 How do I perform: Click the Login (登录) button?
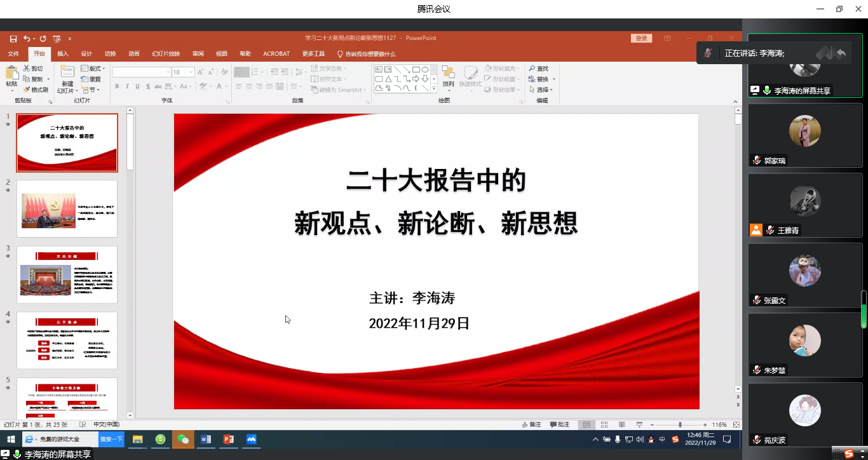click(641, 39)
